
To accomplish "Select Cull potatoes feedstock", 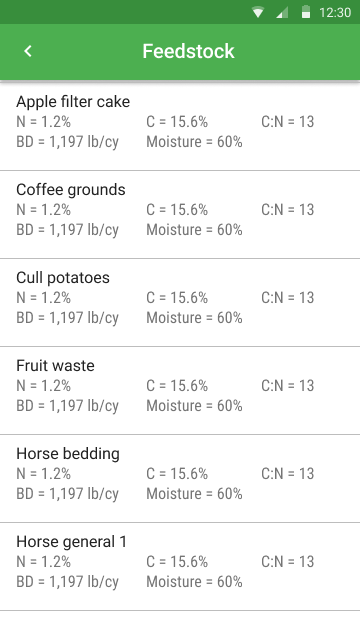I will [x=180, y=303].
